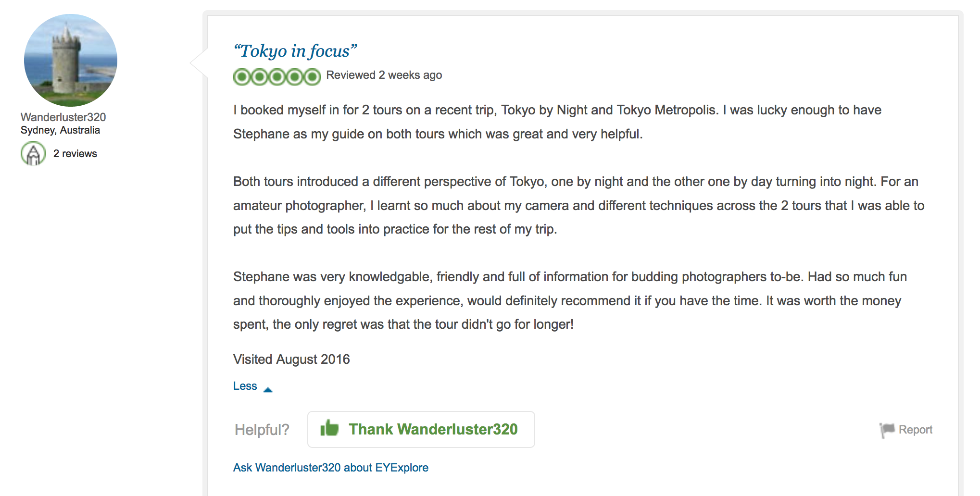Click the fifth green rating bubble
This screenshot has width=980, height=496.
pos(312,77)
